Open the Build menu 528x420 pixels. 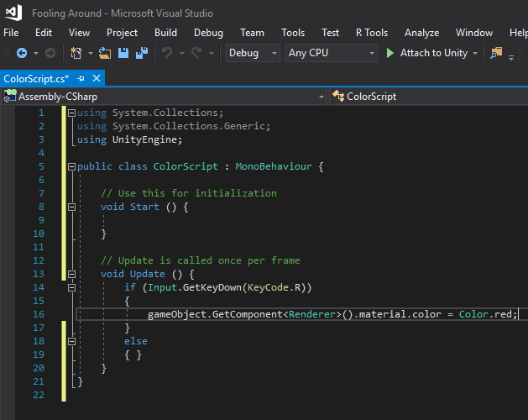tap(165, 33)
